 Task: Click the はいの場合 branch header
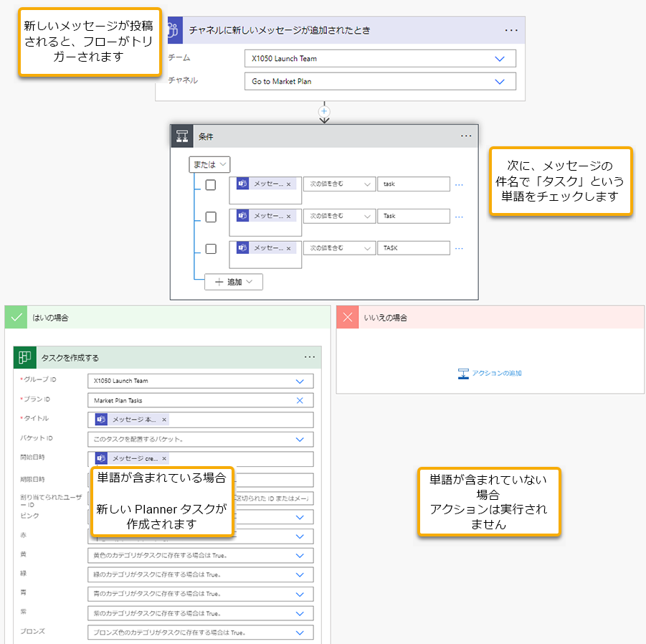[x=168, y=317]
